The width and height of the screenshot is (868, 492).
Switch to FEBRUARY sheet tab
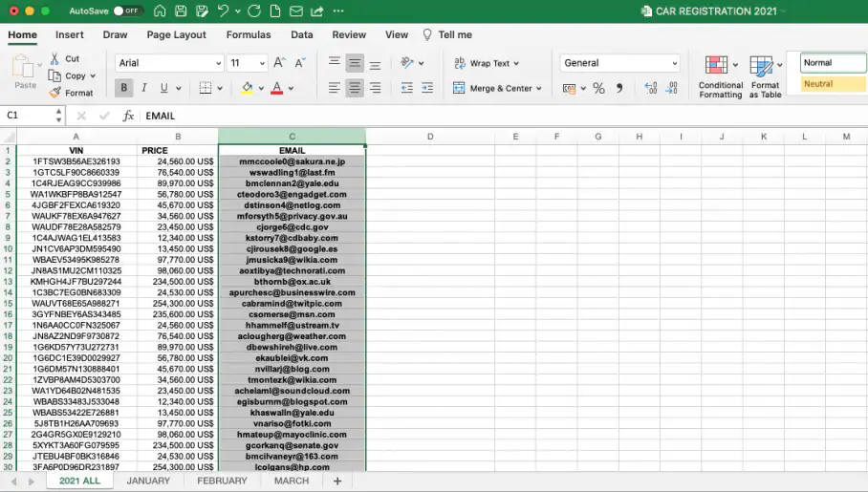222,481
